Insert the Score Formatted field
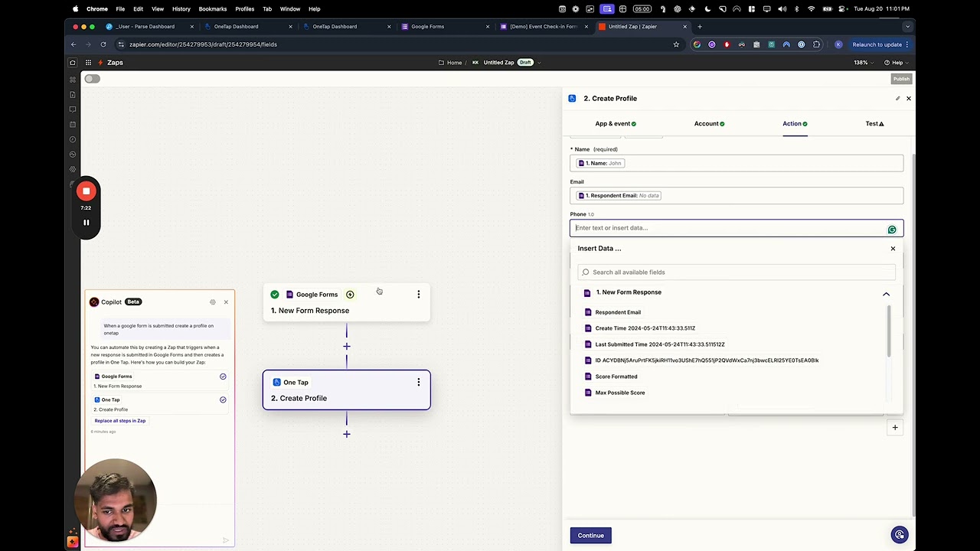This screenshot has height=551, width=980. pos(616,377)
